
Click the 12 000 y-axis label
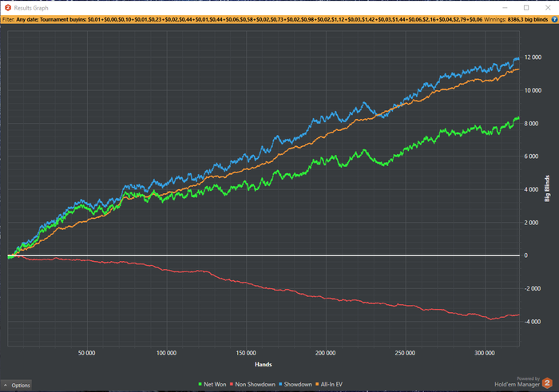533,57
